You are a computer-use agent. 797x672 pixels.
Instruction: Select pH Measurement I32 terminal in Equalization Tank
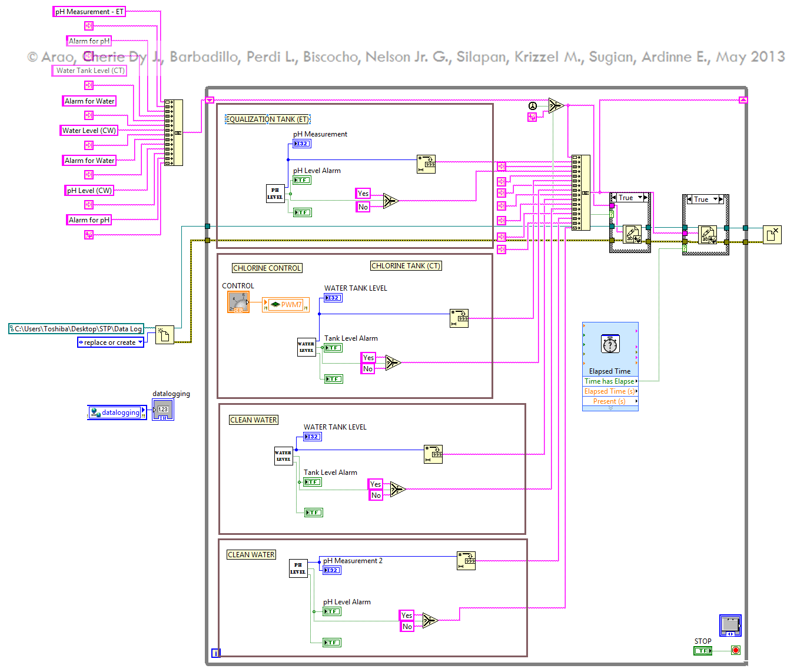[302, 144]
